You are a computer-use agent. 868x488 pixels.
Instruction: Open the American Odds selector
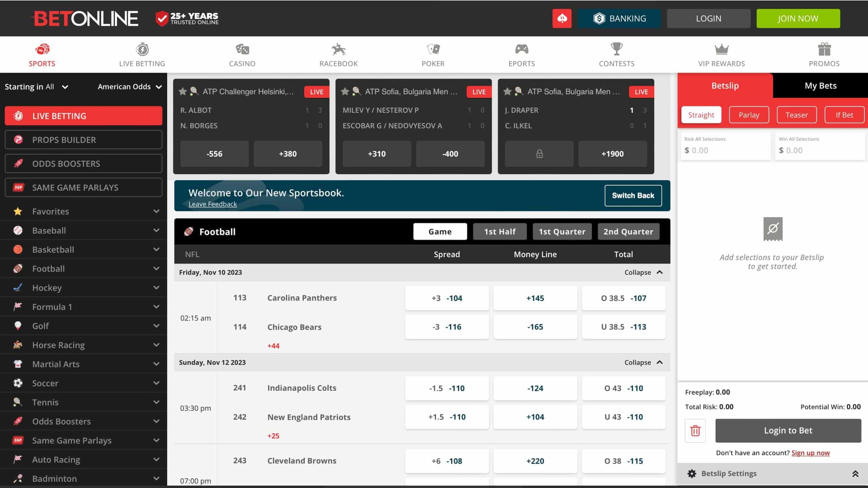130,87
